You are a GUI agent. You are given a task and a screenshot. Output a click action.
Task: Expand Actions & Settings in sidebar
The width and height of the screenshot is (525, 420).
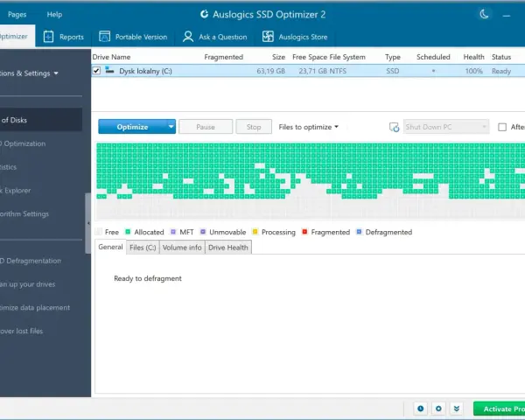click(30, 73)
